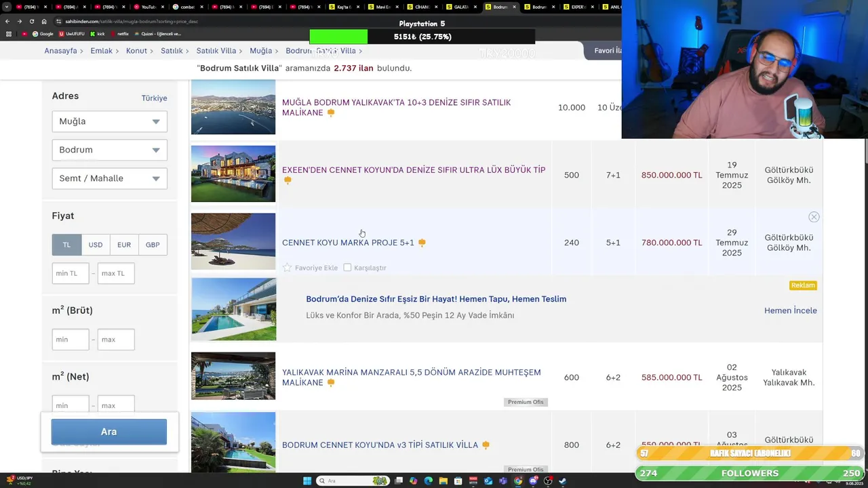This screenshot has width=868, height=488.
Task: Click the Favori İla button
Action: coord(604,51)
